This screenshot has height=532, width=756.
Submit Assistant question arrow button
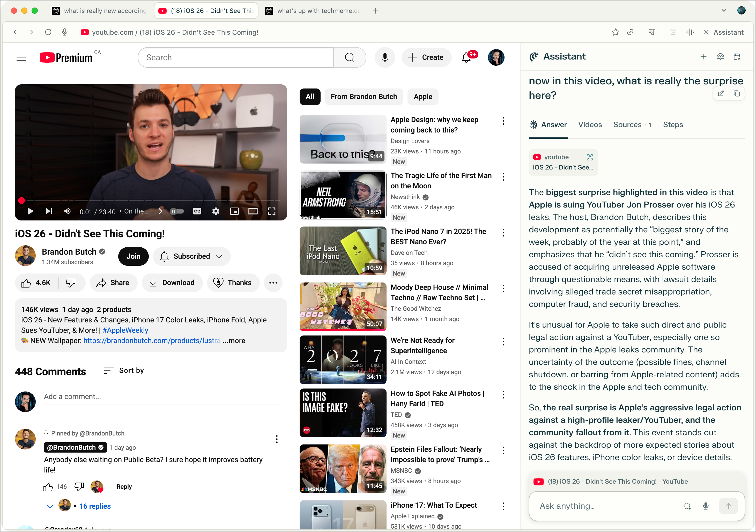click(728, 506)
